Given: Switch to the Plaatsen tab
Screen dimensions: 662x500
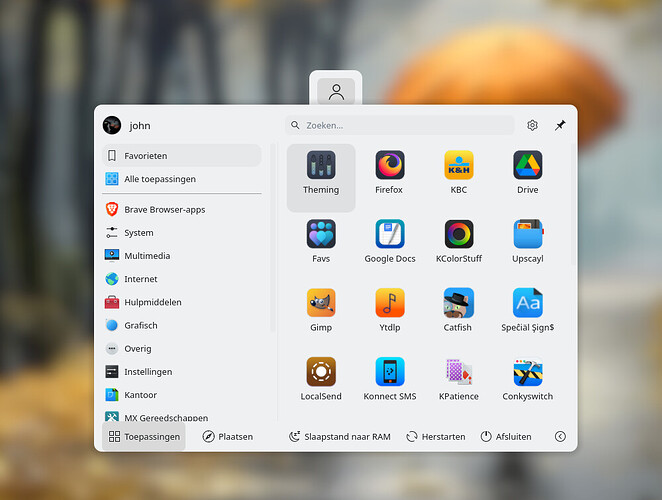Looking at the screenshot, I should (228, 437).
